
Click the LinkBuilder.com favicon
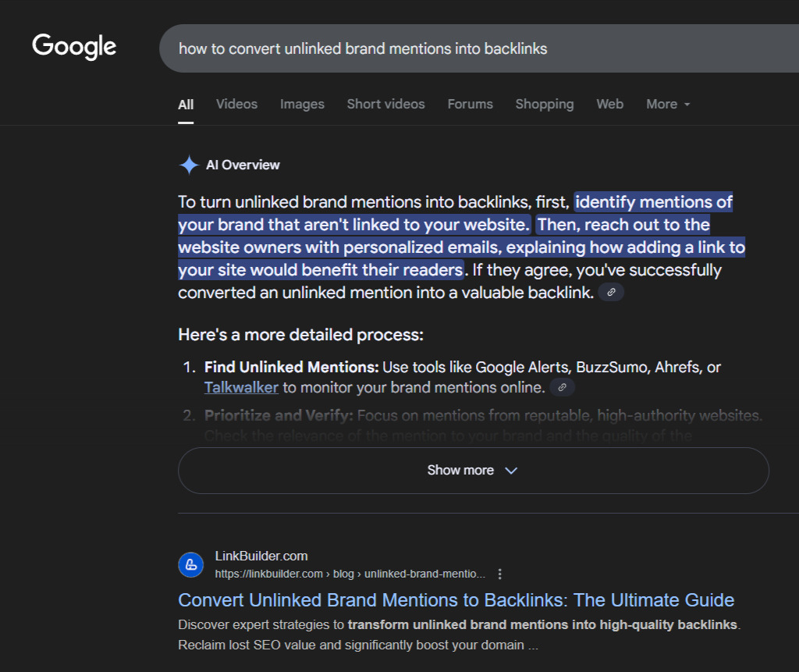(x=191, y=565)
